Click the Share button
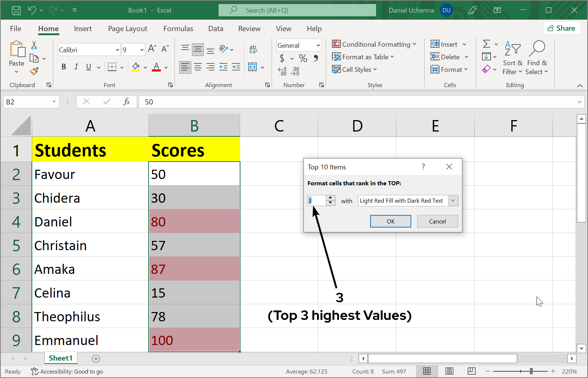 (x=561, y=28)
